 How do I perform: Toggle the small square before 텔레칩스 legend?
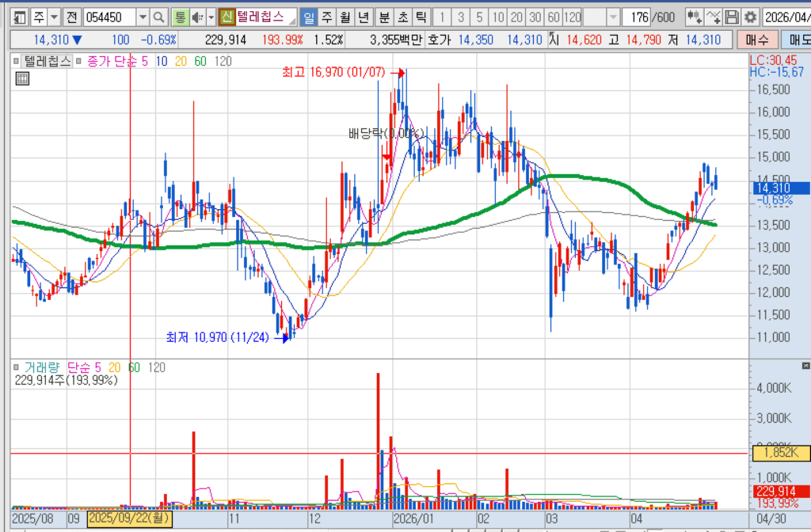point(16,62)
